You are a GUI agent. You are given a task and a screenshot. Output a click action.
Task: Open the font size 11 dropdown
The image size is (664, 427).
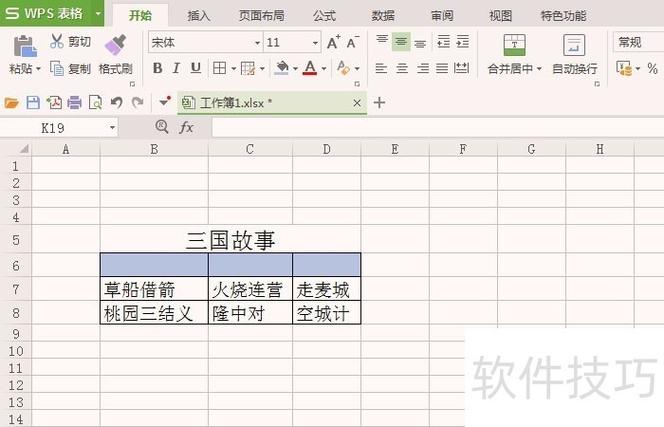coord(315,43)
